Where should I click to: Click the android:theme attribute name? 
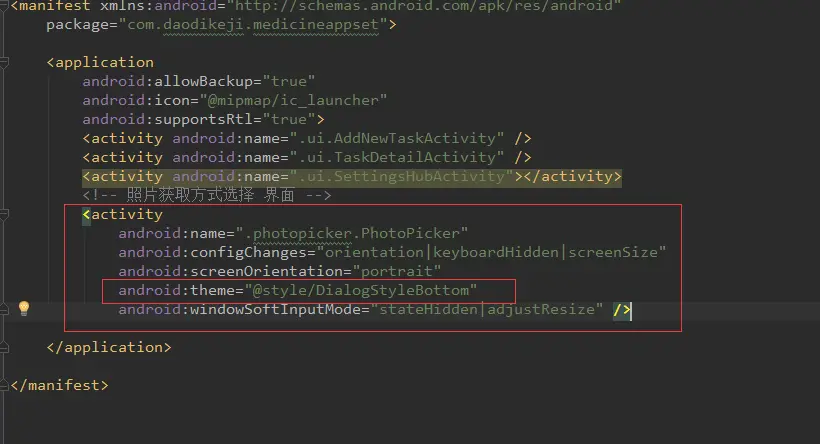pyautogui.click(x=177, y=291)
